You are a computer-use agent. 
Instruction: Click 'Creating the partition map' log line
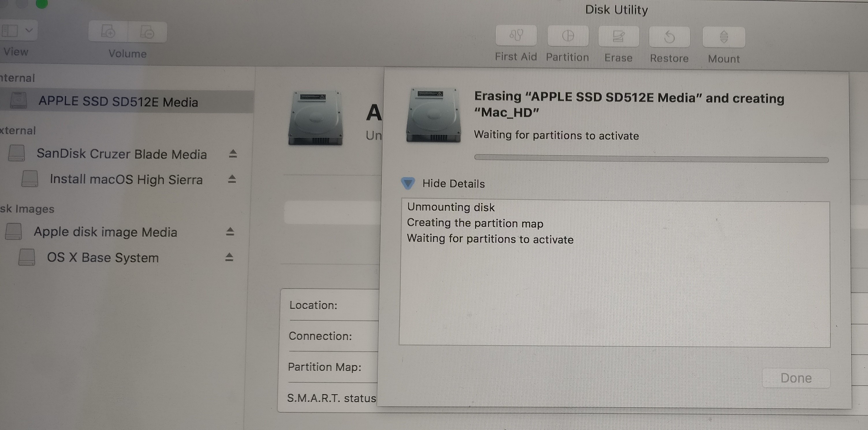point(475,223)
